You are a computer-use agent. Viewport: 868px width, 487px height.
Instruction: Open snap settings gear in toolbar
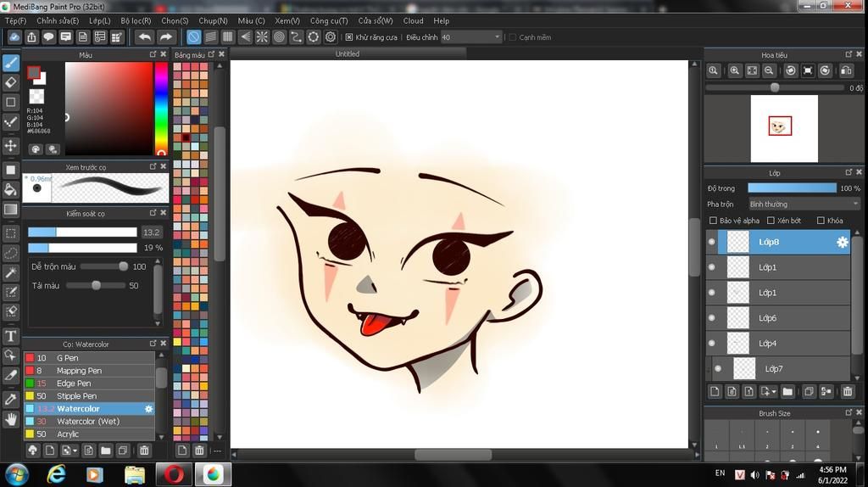click(x=331, y=37)
